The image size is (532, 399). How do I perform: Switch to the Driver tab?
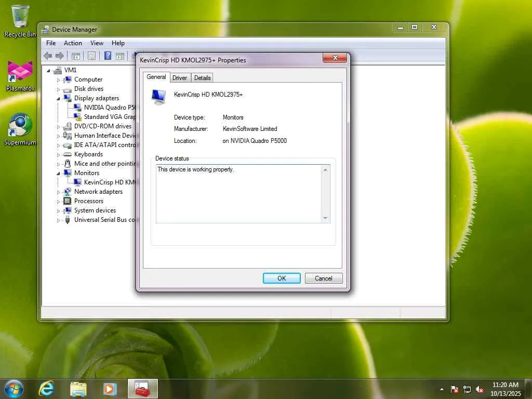coord(180,78)
